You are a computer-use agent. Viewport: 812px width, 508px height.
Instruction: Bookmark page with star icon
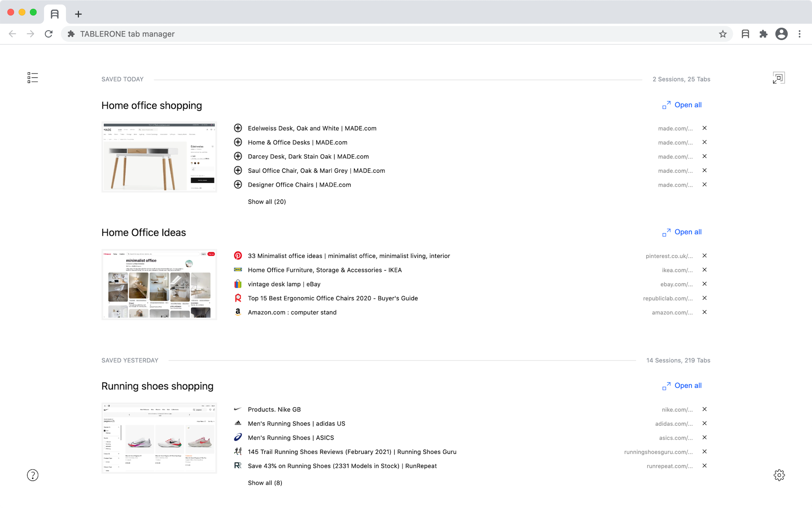tap(723, 34)
